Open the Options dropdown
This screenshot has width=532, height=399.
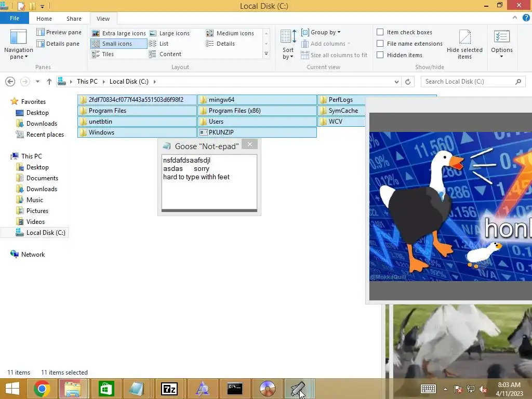[x=501, y=45]
